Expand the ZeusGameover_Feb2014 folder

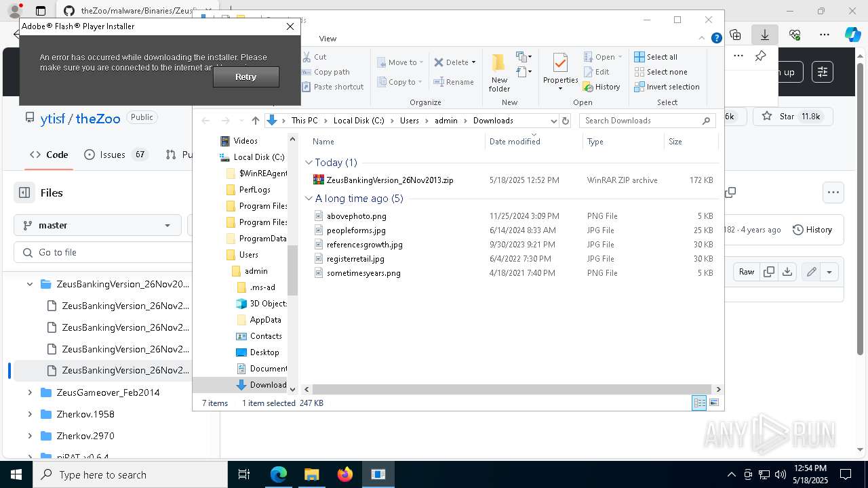[30, 392]
